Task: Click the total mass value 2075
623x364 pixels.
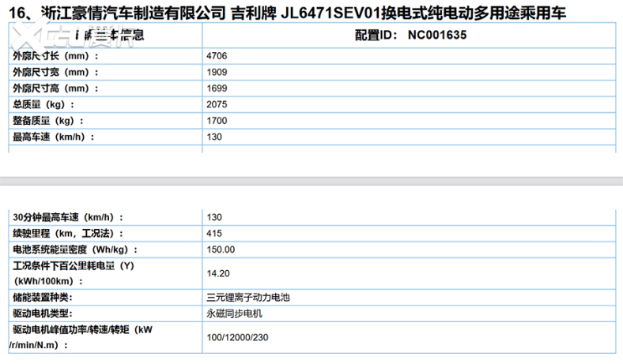Action: (217, 104)
